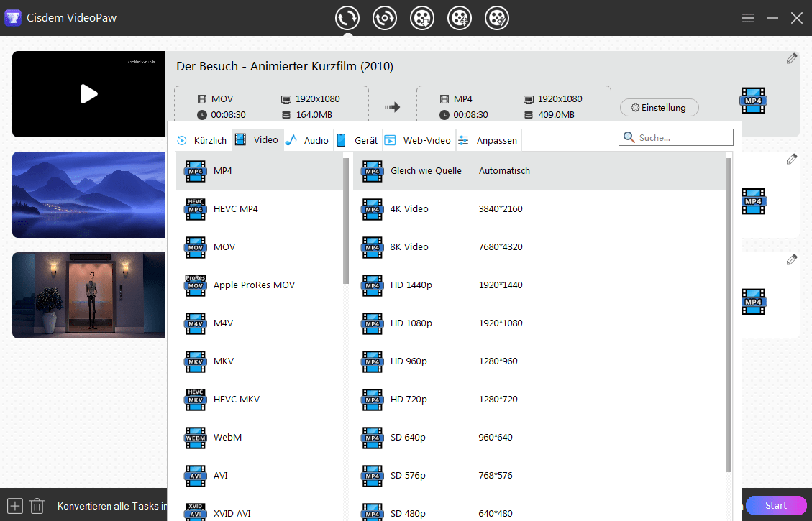Switch to the Audio format tab
The image size is (812, 521).
(308, 140)
